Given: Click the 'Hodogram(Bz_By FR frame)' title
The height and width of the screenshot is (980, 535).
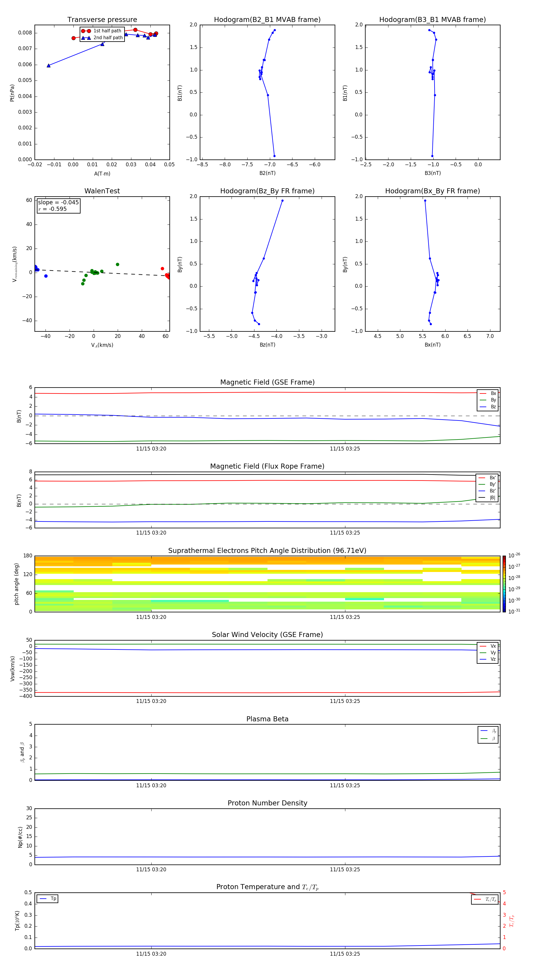Looking at the screenshot, I should pos(267,191).
